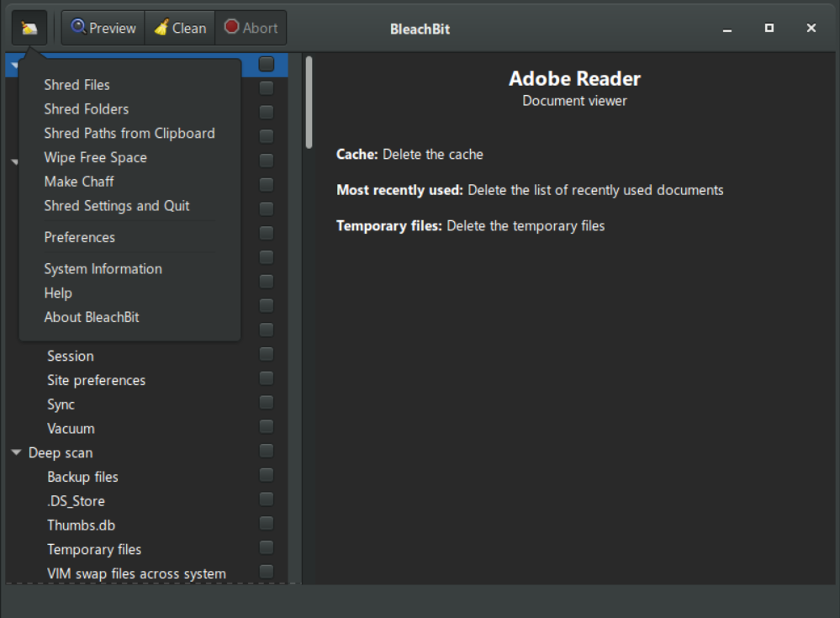The image size is (840, 618).
Task: Check the Backup files checkbox
Action: 267,475
